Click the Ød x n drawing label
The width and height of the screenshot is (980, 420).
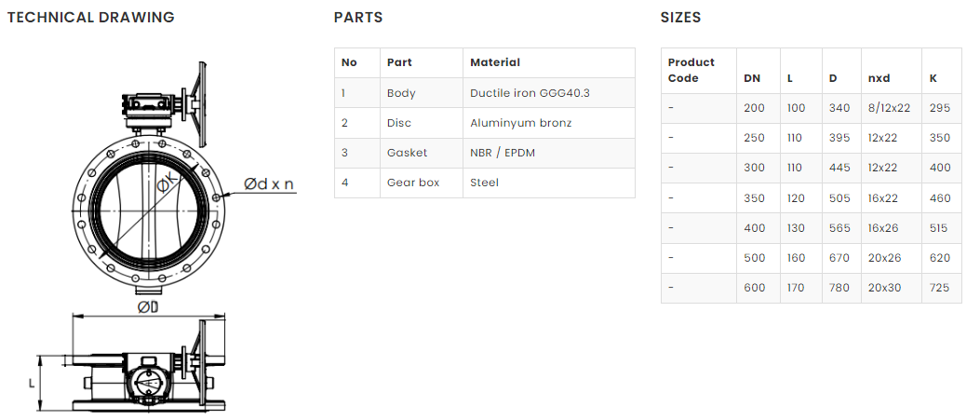[x=268, y=183]
